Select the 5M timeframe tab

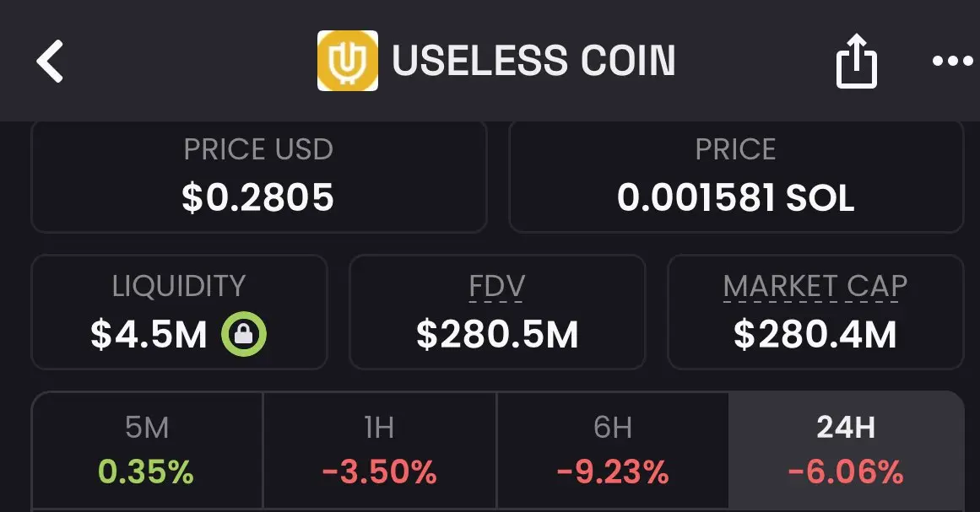(147, 450)
